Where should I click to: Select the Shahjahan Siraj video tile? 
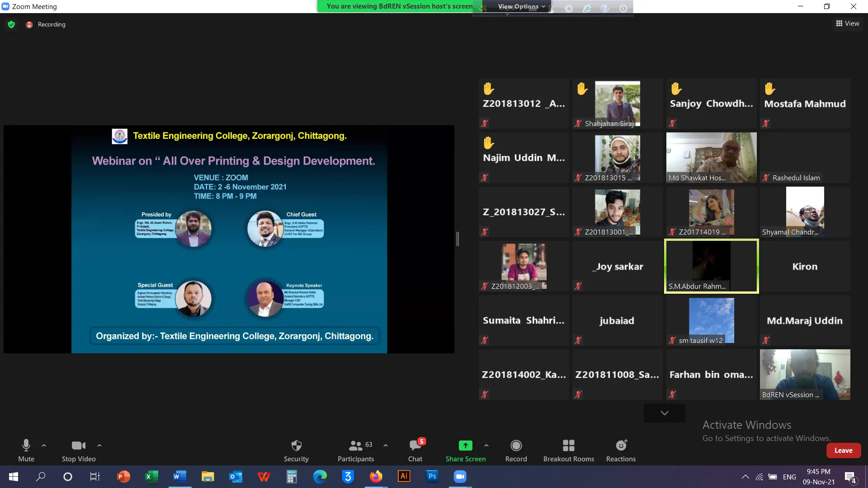tap(617, 103)
